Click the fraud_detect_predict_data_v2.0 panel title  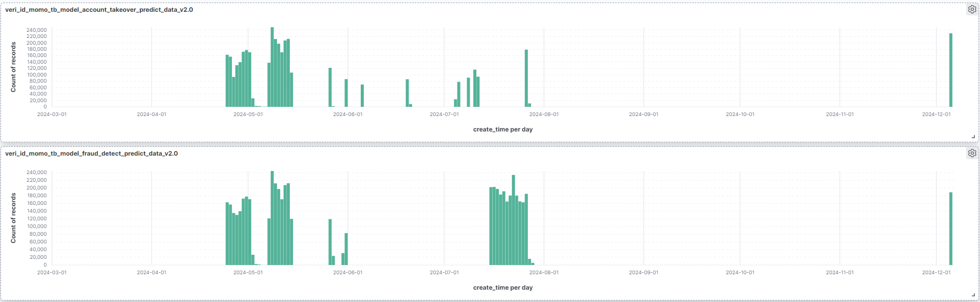point(91,154)
